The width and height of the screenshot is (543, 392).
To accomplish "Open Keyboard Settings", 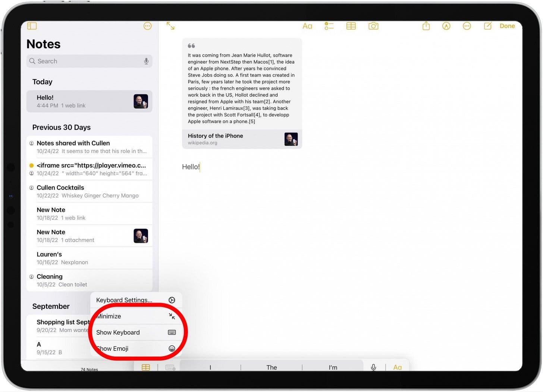I will click(124, 300).
